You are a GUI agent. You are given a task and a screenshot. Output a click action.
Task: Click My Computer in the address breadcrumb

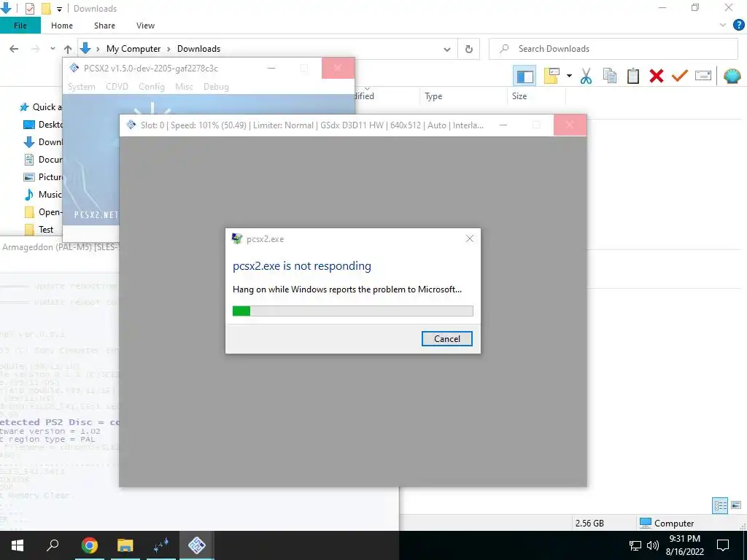(x=133, y=49)
